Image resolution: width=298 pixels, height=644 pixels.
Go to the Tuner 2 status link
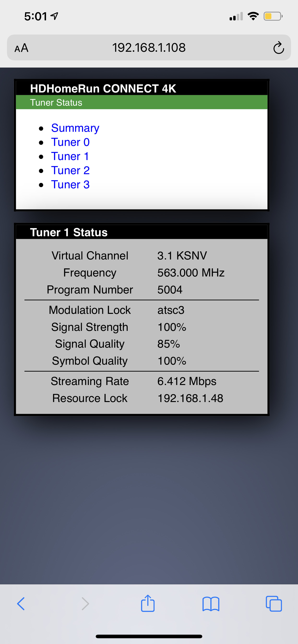70,171
